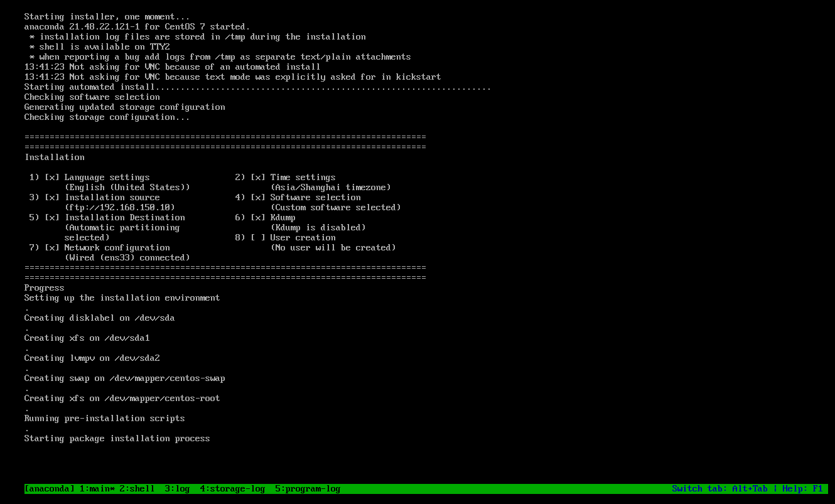Click the [anaconda] session label
The image size is (835, 504).
(50, 489)
